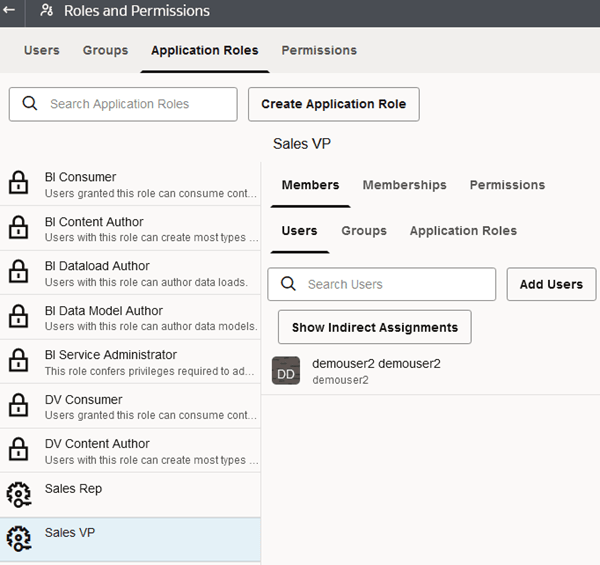
Task: Click the DD avatar for demouser2
Action: pos(286,371)
